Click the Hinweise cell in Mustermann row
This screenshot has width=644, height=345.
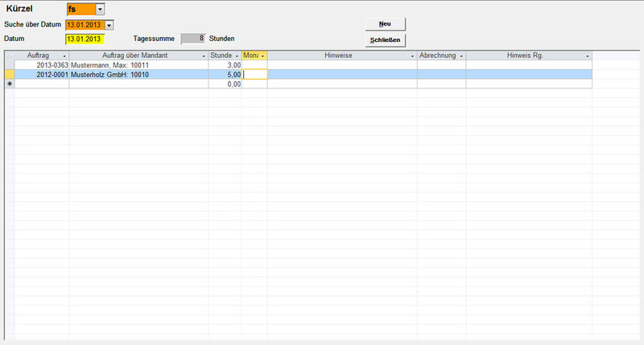[x=343, y=65]
